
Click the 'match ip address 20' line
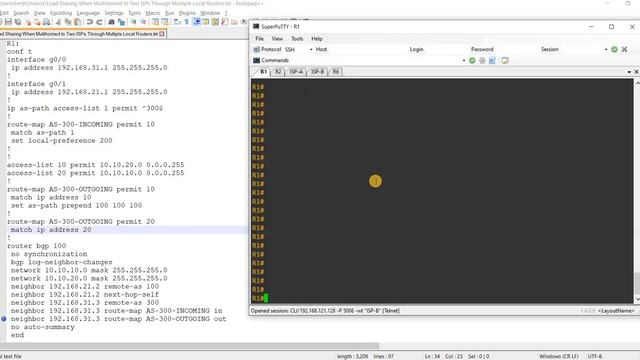pyautogui.click(x=51, y=230)
